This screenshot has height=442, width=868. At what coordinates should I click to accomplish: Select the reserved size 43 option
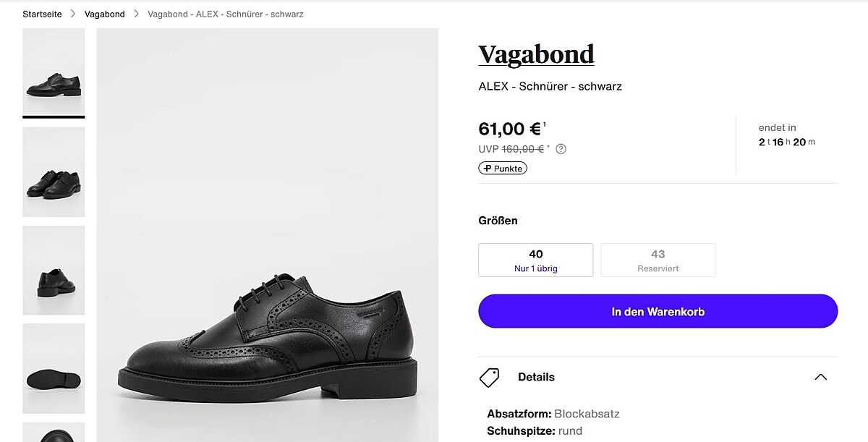tap(658, 260)
